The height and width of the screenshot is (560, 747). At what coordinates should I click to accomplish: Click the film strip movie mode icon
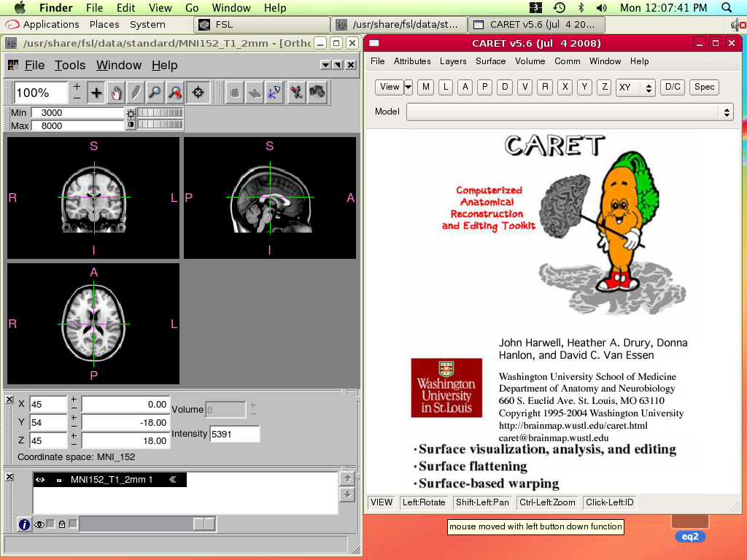tap(234, 93)
